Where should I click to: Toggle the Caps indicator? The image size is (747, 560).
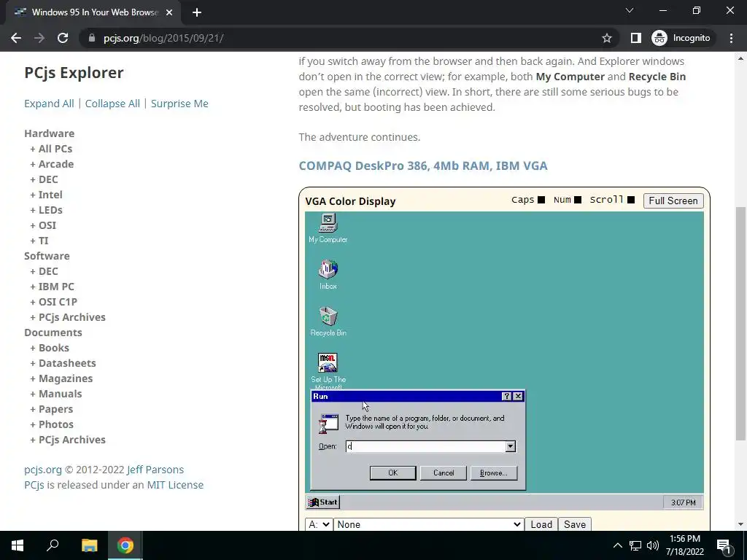coord(541,200)
